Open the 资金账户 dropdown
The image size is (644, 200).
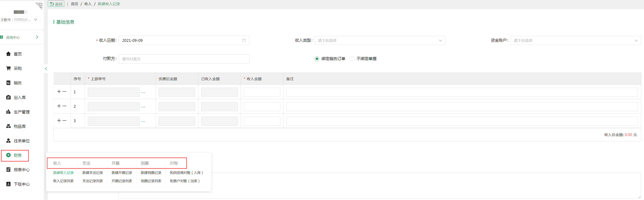(576, 41)
